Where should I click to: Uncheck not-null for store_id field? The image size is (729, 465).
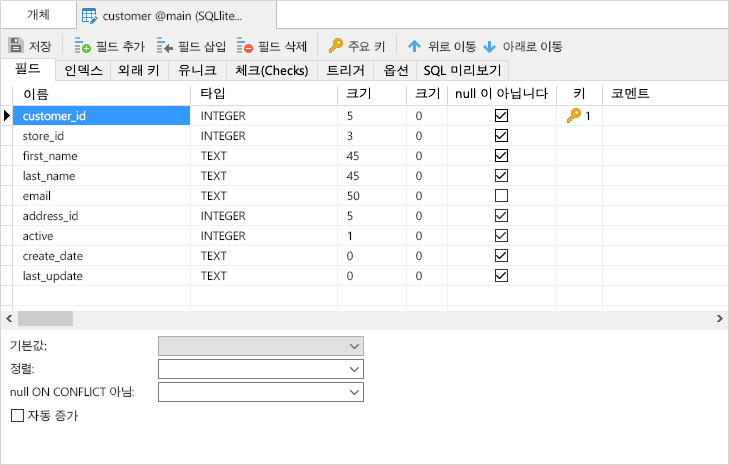pos(502,136)
